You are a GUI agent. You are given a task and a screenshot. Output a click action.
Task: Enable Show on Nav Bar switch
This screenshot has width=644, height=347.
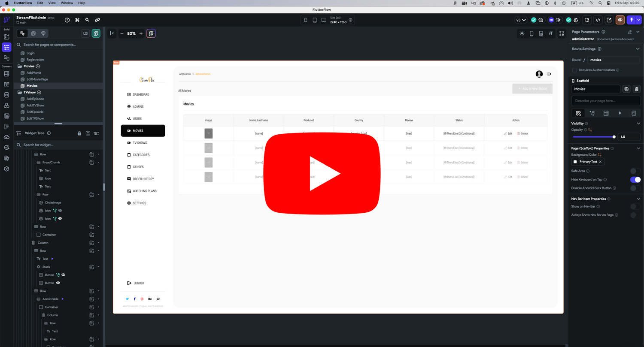pos(635,207)
